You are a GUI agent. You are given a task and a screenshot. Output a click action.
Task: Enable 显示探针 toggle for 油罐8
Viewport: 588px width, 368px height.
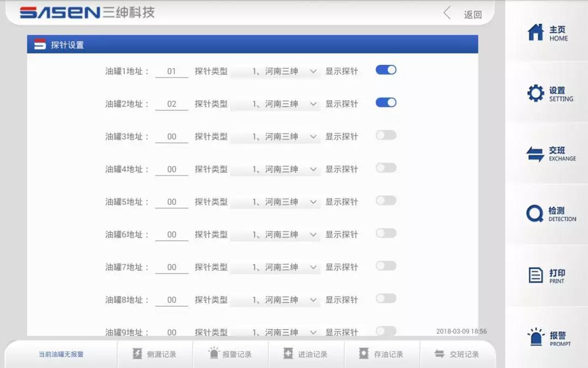pyautogui.click(x=386, y=299)
